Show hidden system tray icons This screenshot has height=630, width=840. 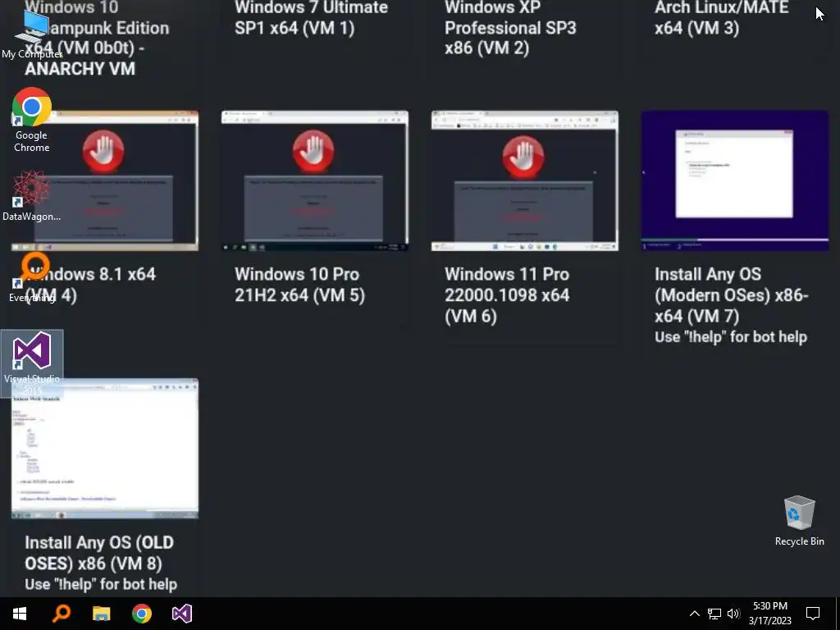(x=694, y=614)
